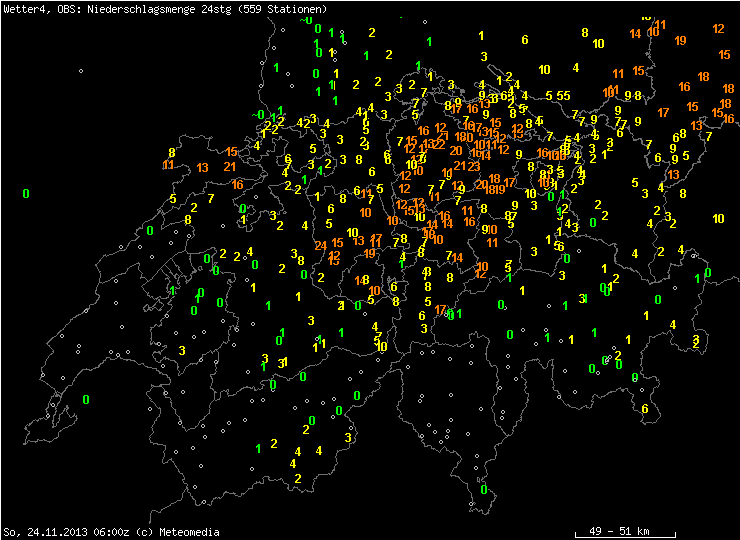The width and height of the screenshot is (740, 540).
Task: Click the southernmost green 0 station
Action: [484, 490]
